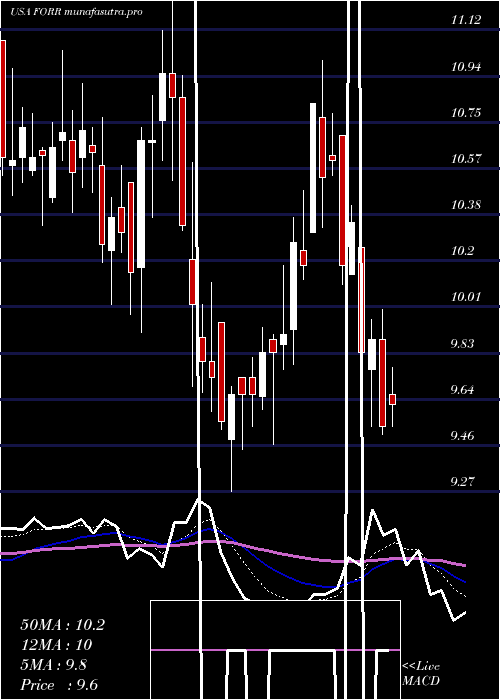This screenshot has height=700, width=500.
Task: Click the tall white candle with its top near 10.75, right of centre
Action: click(313, 168)
